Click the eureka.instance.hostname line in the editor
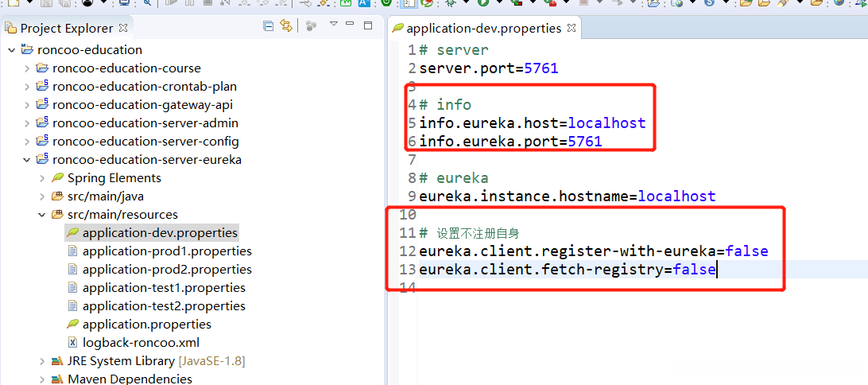This screenshot has height=385, width=868. click(x=567, y=196)
